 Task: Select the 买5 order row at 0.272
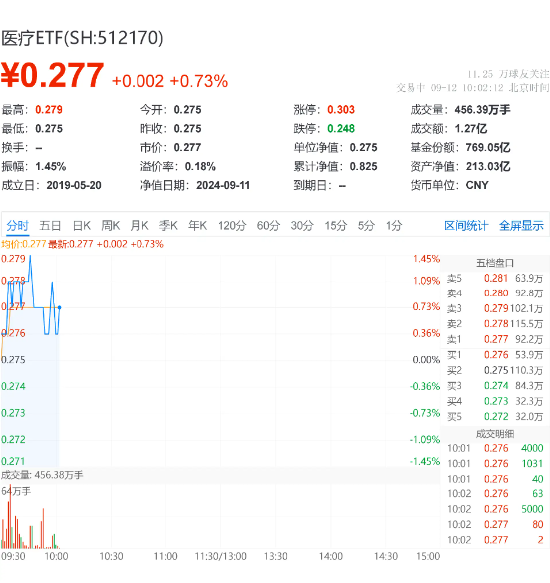(x=495, y=416)
